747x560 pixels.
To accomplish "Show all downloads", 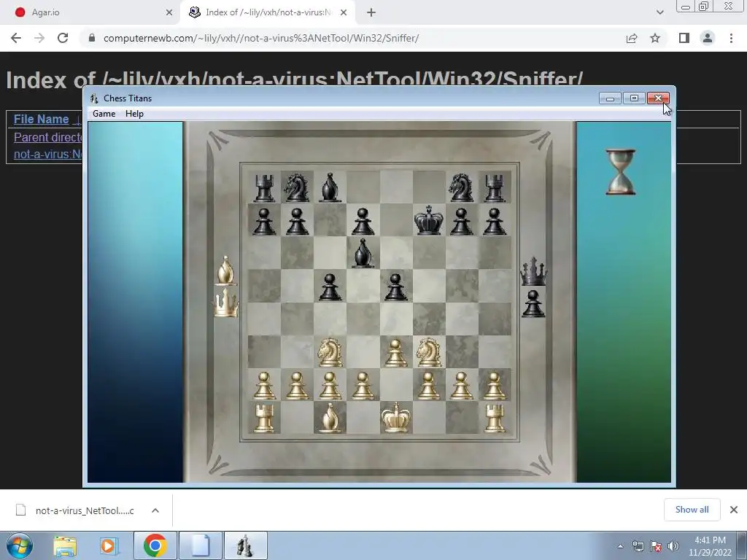I will 692,510.
